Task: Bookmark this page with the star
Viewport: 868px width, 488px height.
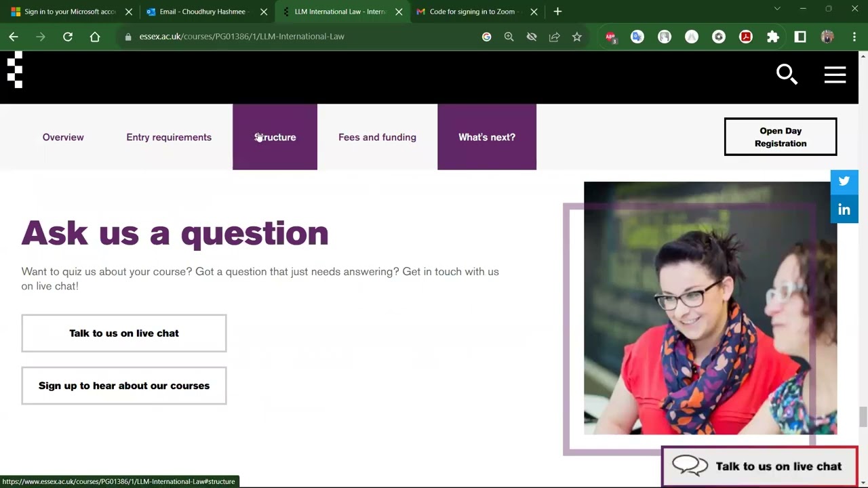Action: point(576,37)
